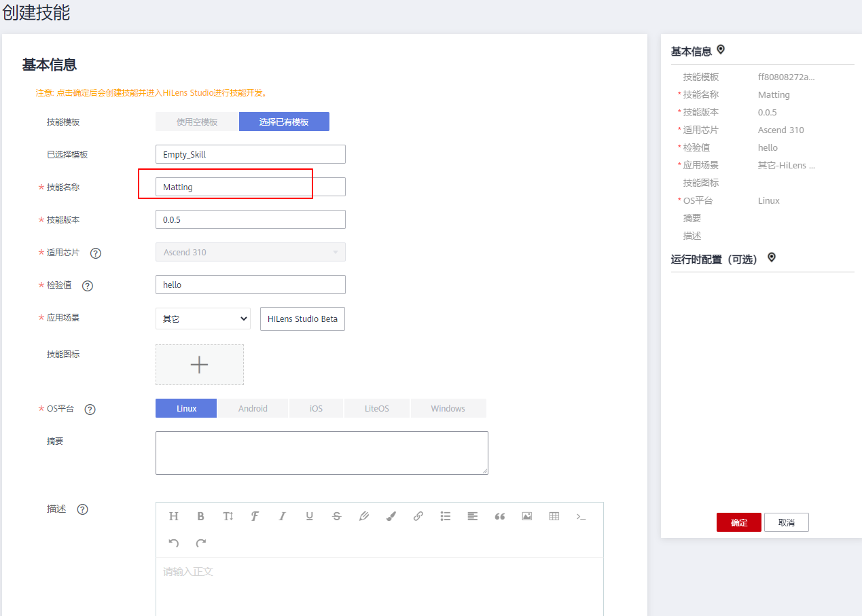Screen dimensions: 862x616
Task: Expand the 适用芯片 Ascend 310 dropdown
Action: tap(250, 252)
